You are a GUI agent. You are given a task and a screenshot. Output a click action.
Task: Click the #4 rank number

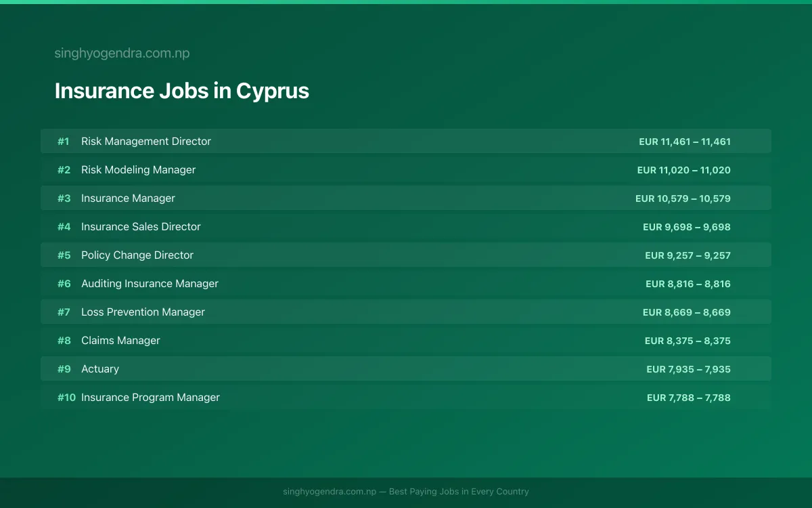(x=64, y=227)
